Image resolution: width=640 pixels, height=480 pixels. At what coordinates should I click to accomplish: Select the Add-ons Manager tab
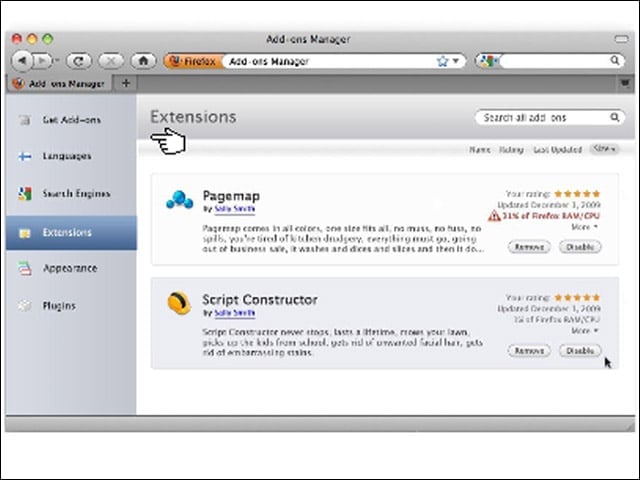point(59,84)
